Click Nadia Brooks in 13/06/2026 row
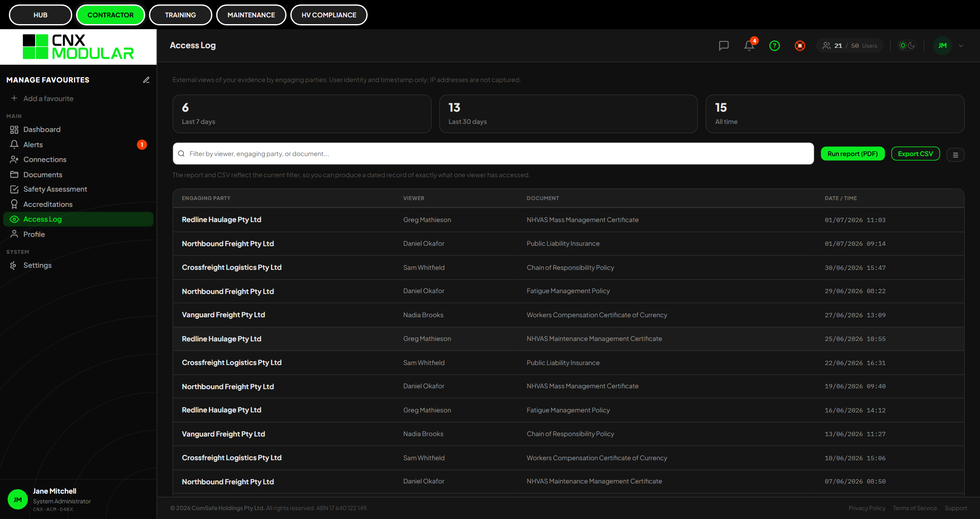The height and width of the screenshot is (519, 980). (x=423, y=434)
